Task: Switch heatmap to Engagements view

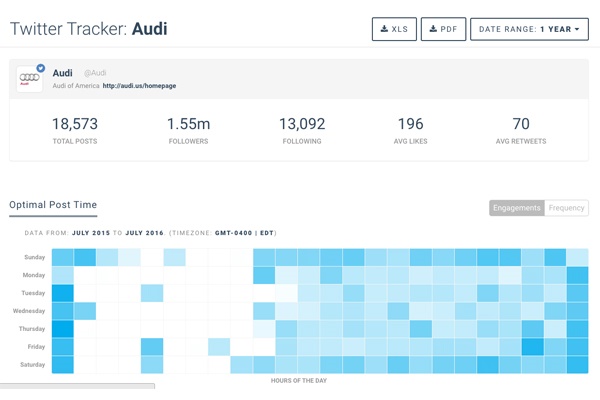Action: click(517, 208)
